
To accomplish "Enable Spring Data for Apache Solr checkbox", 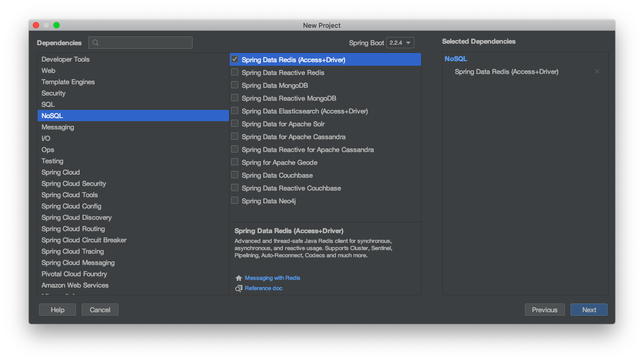I will pos(235,124).
